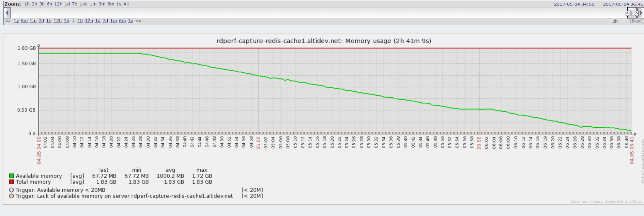The width and height of the screenshot is (644, 216).
Task: Click the red Total memory legend swatch
Action: tap(12, 182)
